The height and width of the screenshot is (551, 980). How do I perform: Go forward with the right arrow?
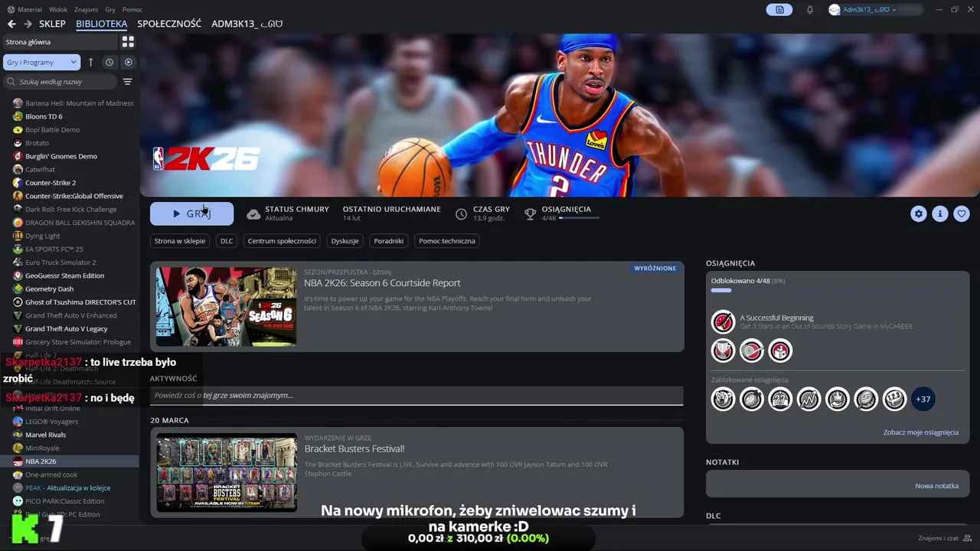(x=28, y=24)
